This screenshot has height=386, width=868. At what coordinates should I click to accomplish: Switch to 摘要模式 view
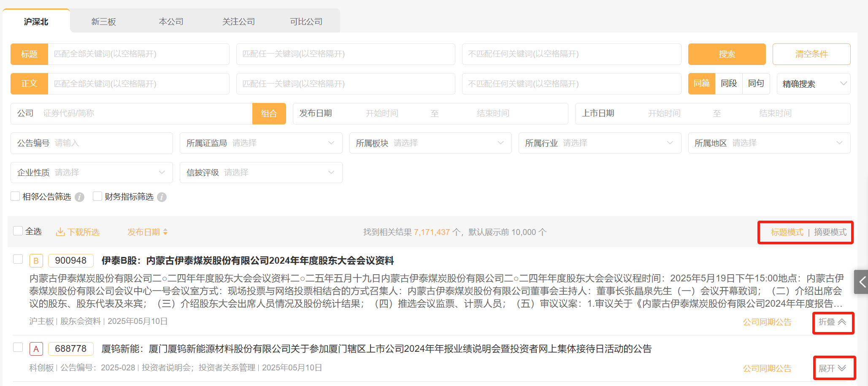pos(830,232)
